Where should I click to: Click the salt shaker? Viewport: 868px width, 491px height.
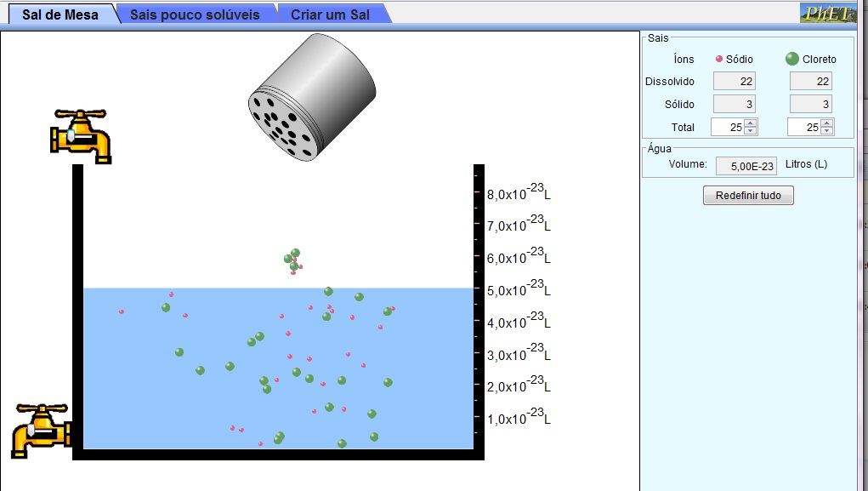(x=311, y=96)
